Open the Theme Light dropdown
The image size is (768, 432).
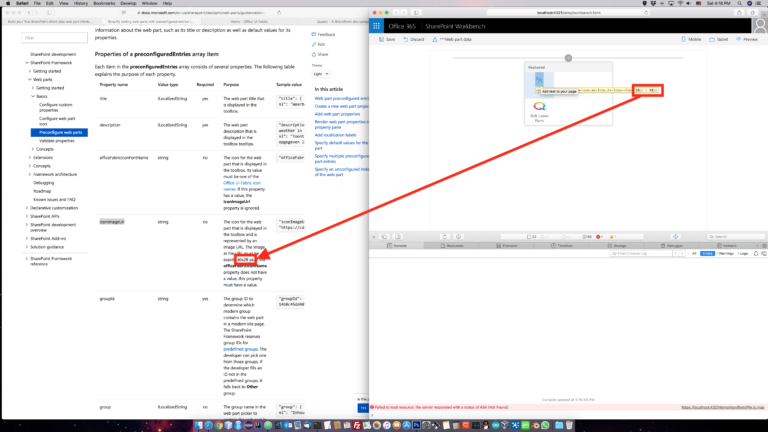coord(321,74)
